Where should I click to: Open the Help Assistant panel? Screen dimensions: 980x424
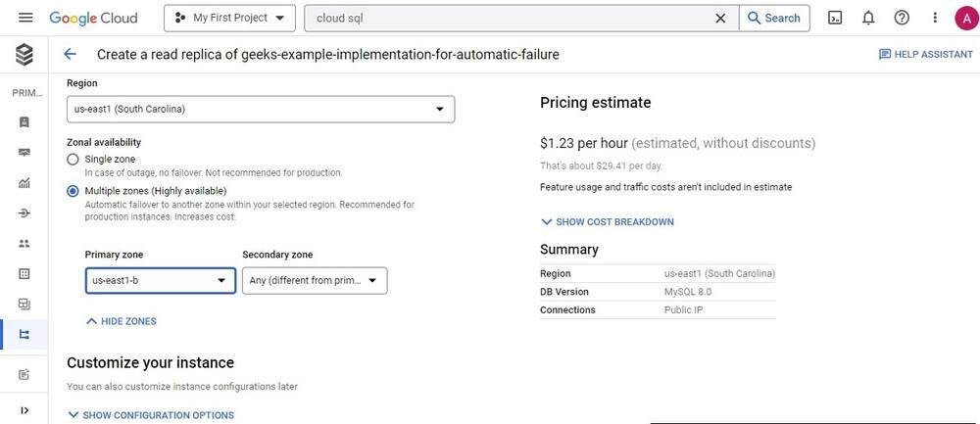point(925,55)
